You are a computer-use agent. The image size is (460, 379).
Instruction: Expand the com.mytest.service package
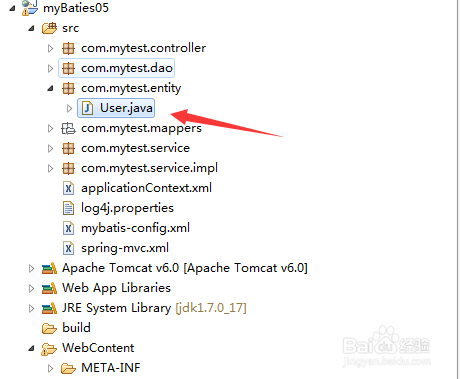click(x=50, y=149)
